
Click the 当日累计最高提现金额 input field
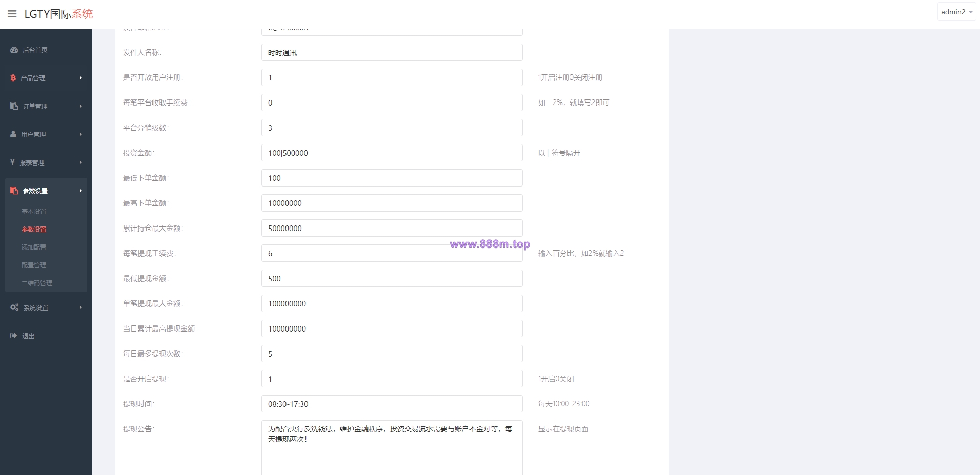[x=392, y=328]
